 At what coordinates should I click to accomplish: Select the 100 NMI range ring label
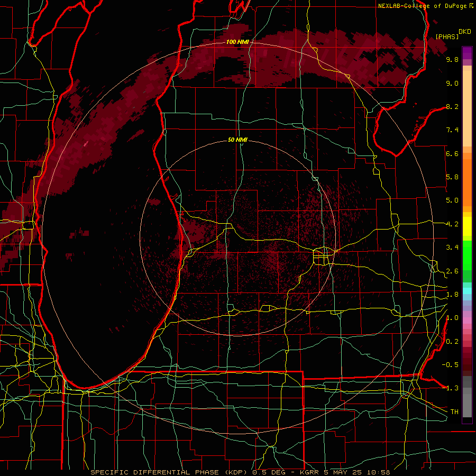point(237,42)
